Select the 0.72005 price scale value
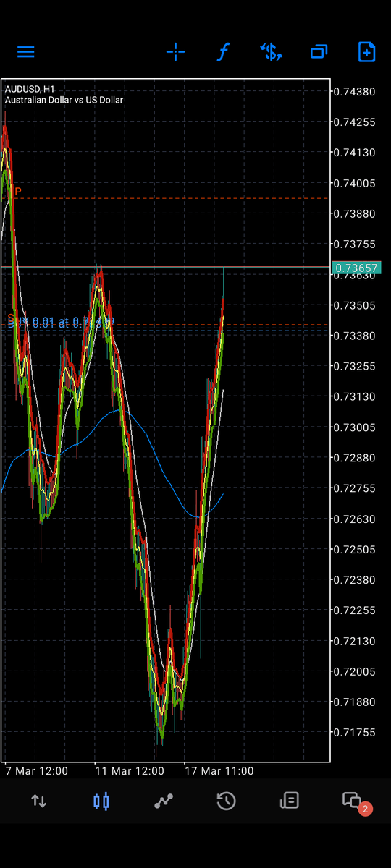 (x=355, y=672)
